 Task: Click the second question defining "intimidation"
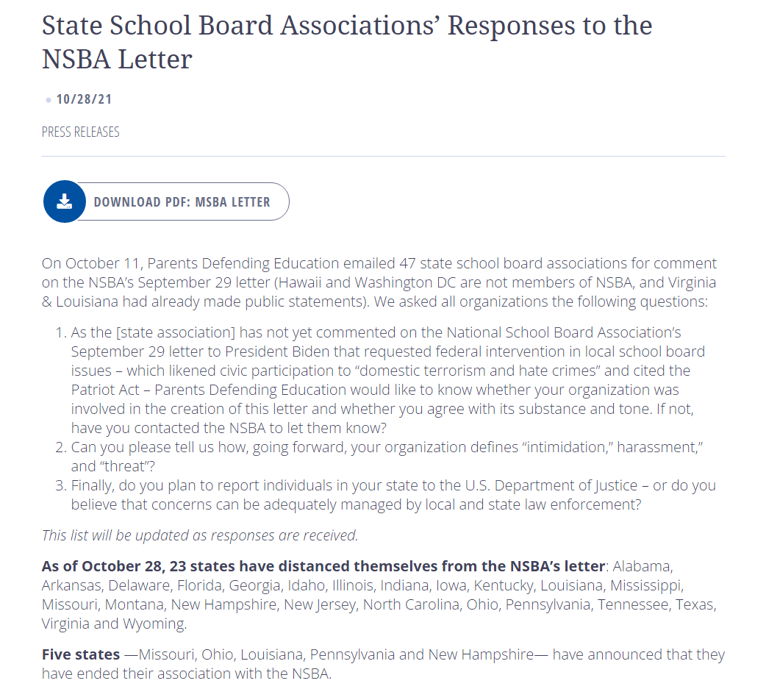coord(382,456)
